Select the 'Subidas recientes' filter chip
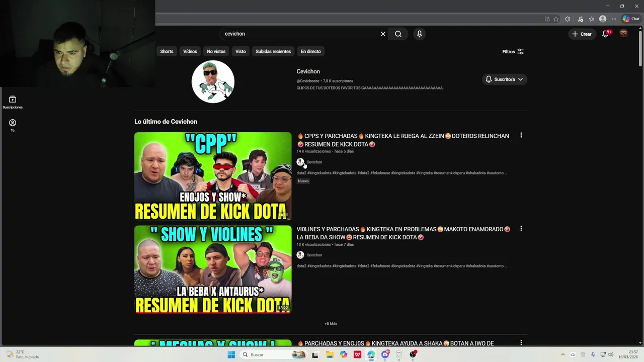The height and width of the screenshot is (362, 644). coord(273,51)
